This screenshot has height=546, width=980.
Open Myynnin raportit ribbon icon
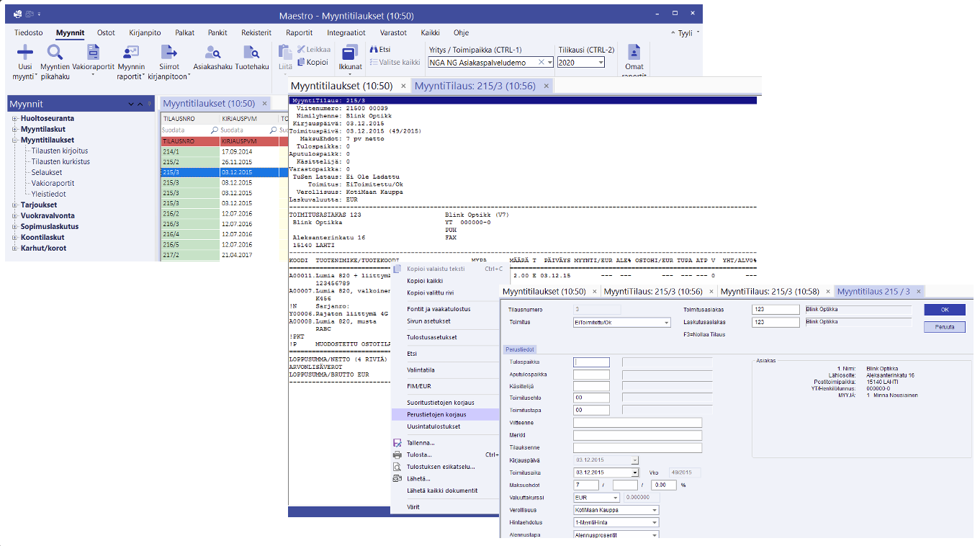click(130, 52)
